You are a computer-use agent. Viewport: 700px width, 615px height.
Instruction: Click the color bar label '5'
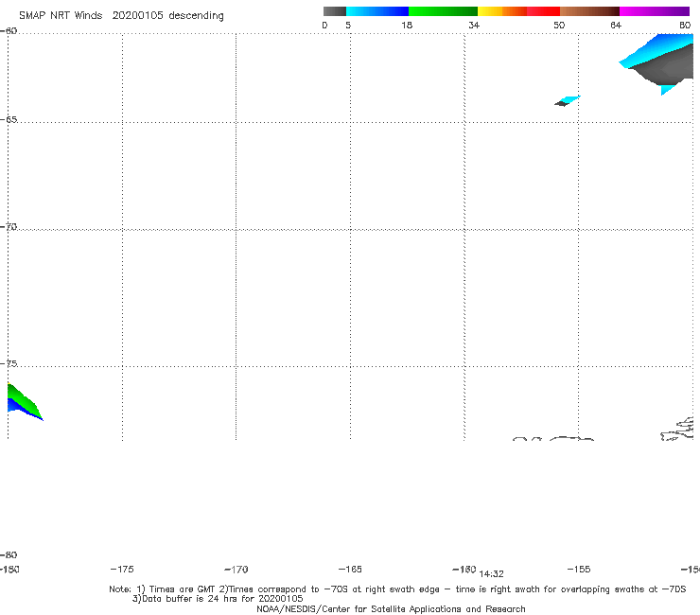348,26
